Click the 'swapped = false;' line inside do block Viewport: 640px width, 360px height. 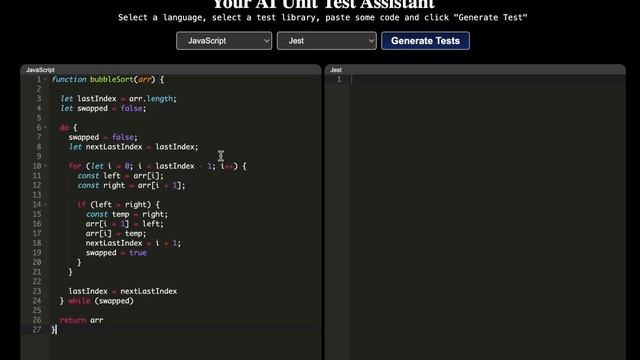coord(103,138)
